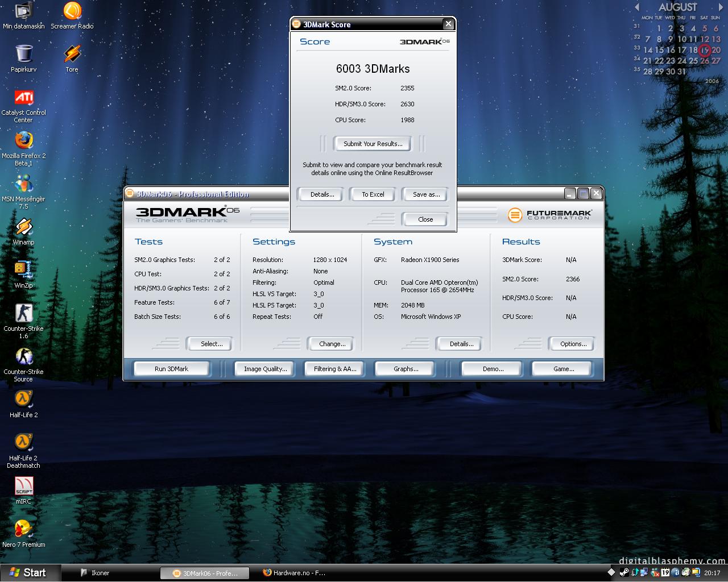Click Results SM2.0 Score 2366
Image resolution: width=728 pixels, height=582 pixels.
(573, 279)
